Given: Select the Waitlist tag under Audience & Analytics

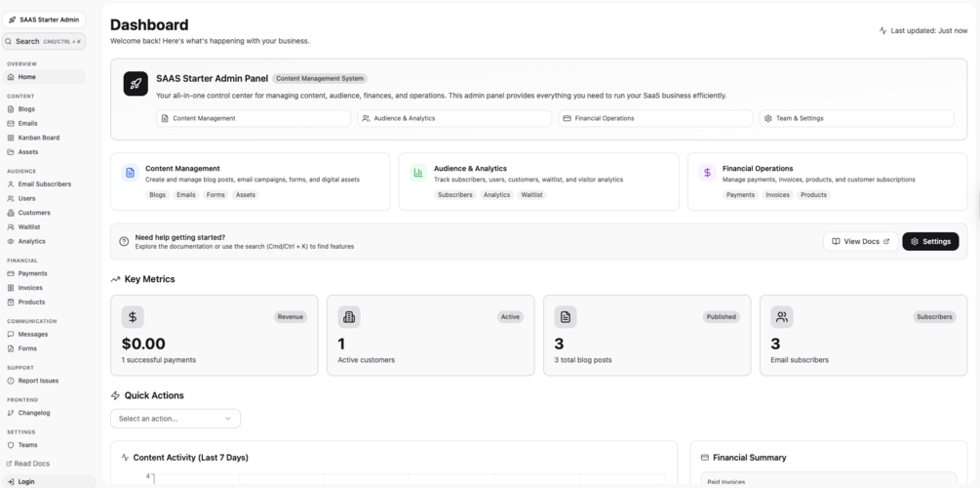Looking at the screenshot, I should click(531, 195).
